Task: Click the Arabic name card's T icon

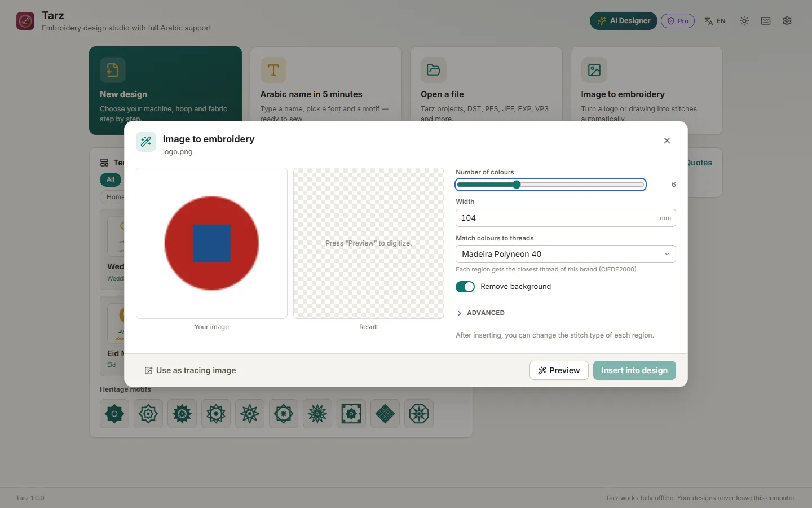Action: pyautogui.click(x=273, y=70)
